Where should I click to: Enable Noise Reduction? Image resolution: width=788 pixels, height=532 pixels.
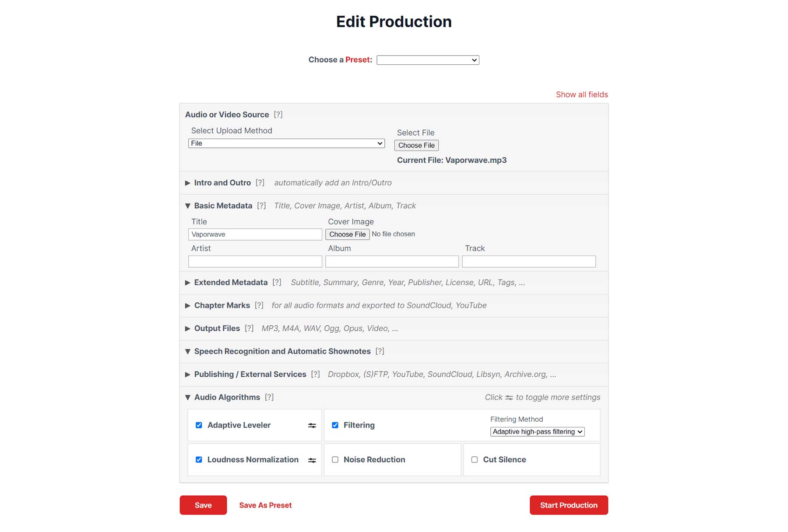[335, 459]
